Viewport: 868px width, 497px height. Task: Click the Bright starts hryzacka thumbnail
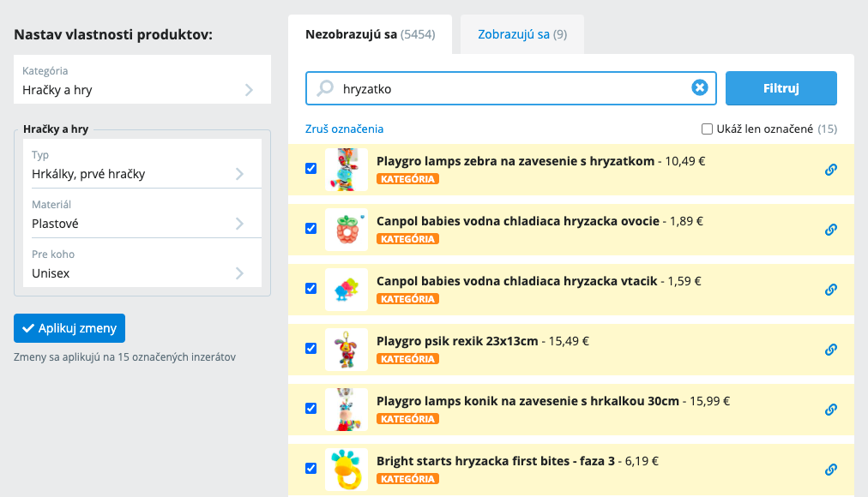point(347,470)
